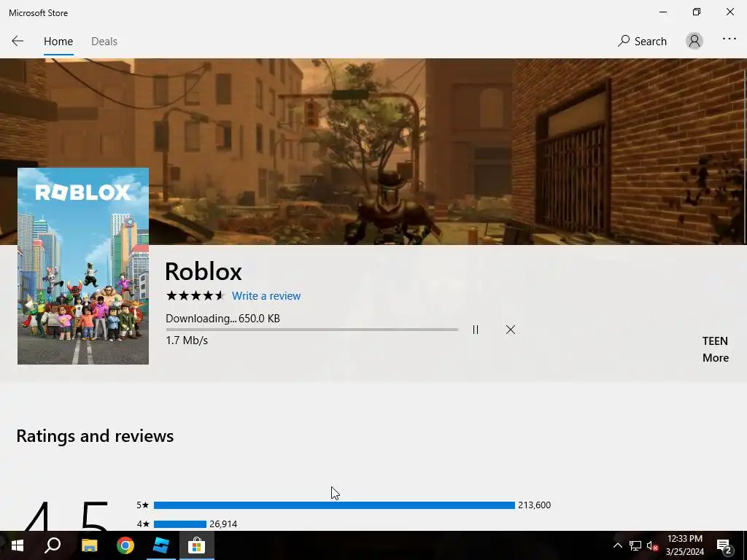Screen dimensions: 747x560
Task: Open the taskbar clock and date
Action: pyautogui.click(x=684, y=545)
